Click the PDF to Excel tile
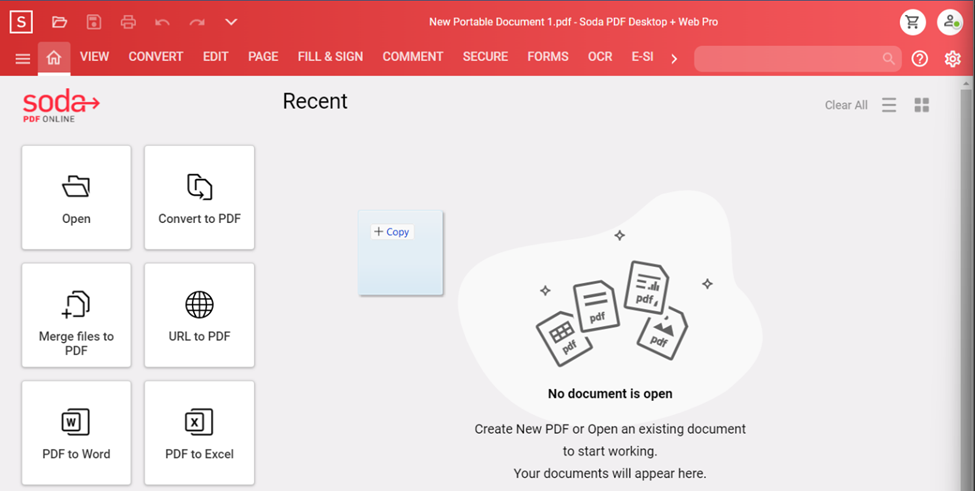Screen dimensions: 975x491 [200, 433]
